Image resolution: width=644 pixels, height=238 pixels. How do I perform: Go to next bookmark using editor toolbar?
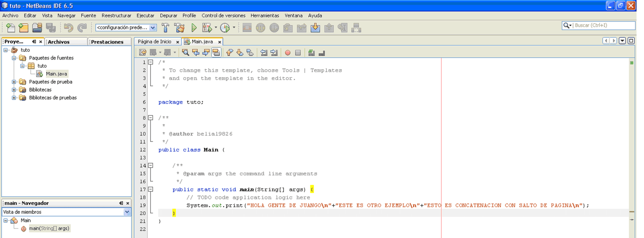point(240,52)
